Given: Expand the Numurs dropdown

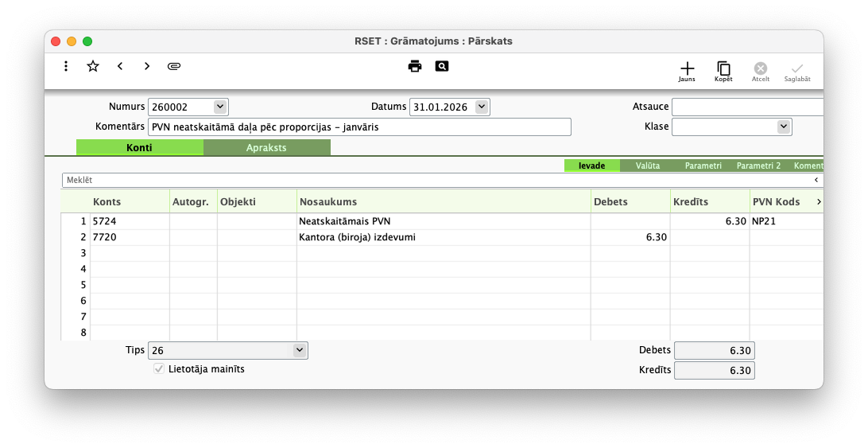Looking at the screenshot, I should 220,107.
